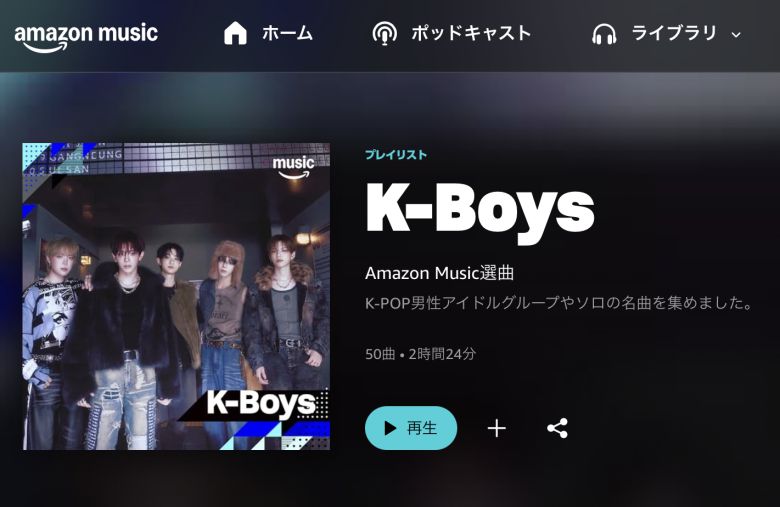Screen dimensions: 780x507
Task: Click the library headphones icon
Action: point(604,34)
